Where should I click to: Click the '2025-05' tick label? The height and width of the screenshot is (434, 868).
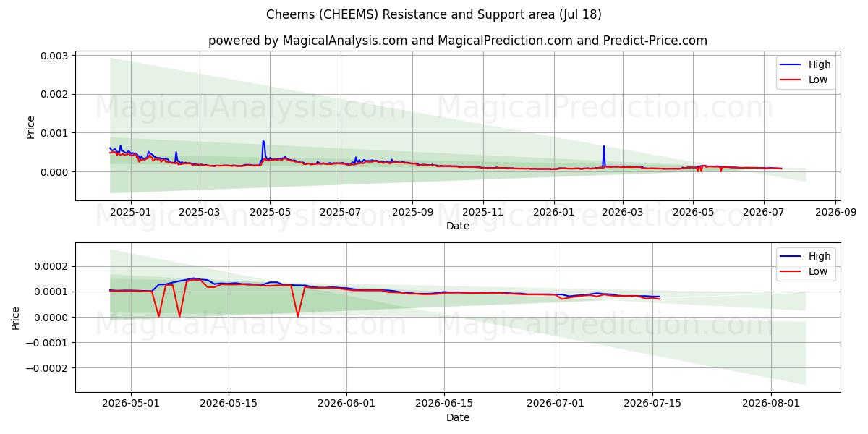271,212
